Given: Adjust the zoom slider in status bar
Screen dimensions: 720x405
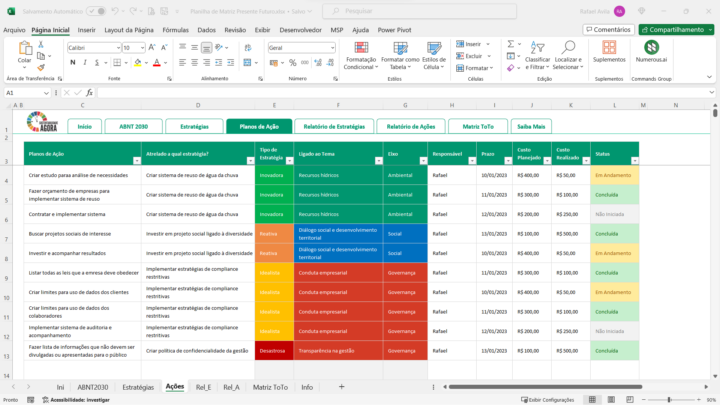Looking at the screenshot, I should (x=669, y=399).
